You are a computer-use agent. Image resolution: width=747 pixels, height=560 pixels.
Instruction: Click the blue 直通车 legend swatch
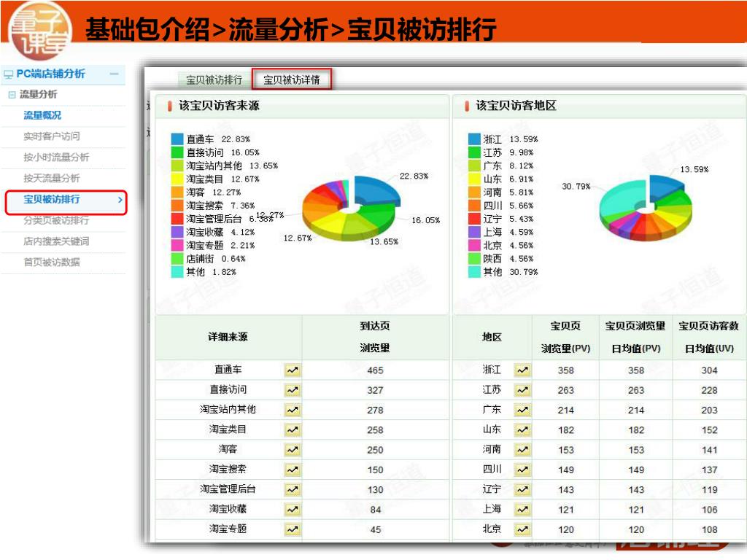177,139
